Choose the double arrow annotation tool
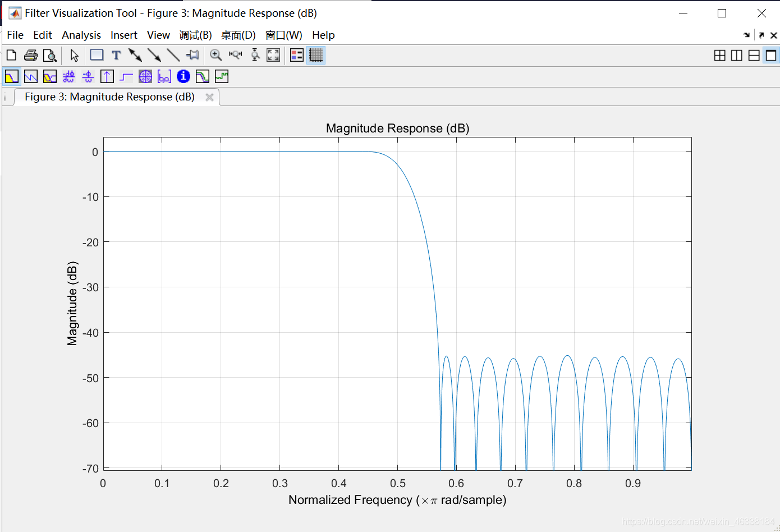Screen dimensions: 780x532 [135, 55]
